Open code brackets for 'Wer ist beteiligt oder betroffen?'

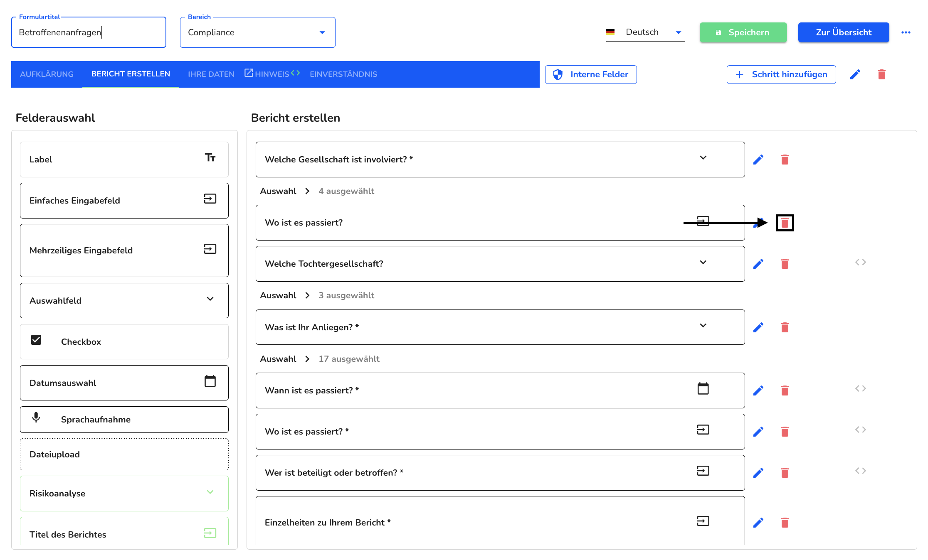(860, 471)
